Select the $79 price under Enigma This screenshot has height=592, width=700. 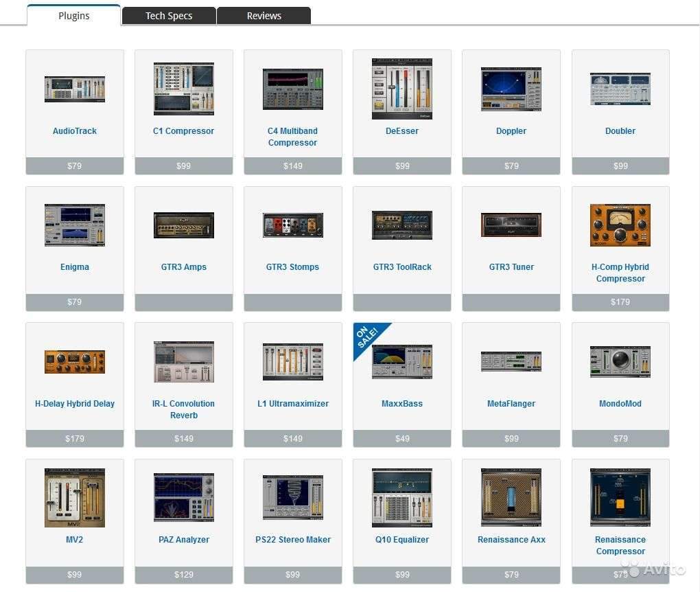(75, 302)
